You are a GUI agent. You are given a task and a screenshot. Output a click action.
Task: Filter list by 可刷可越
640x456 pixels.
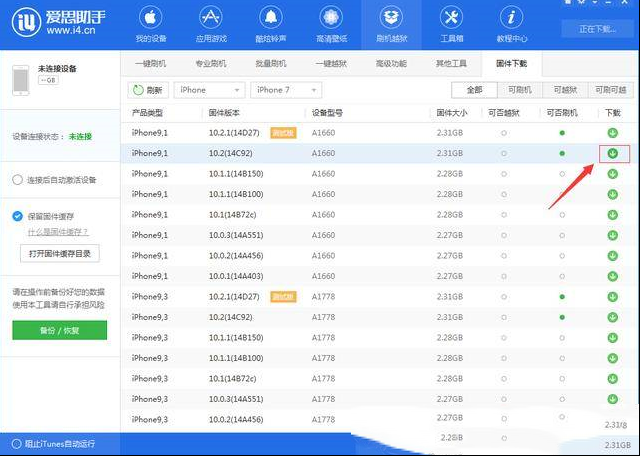(x=611, y=90)
